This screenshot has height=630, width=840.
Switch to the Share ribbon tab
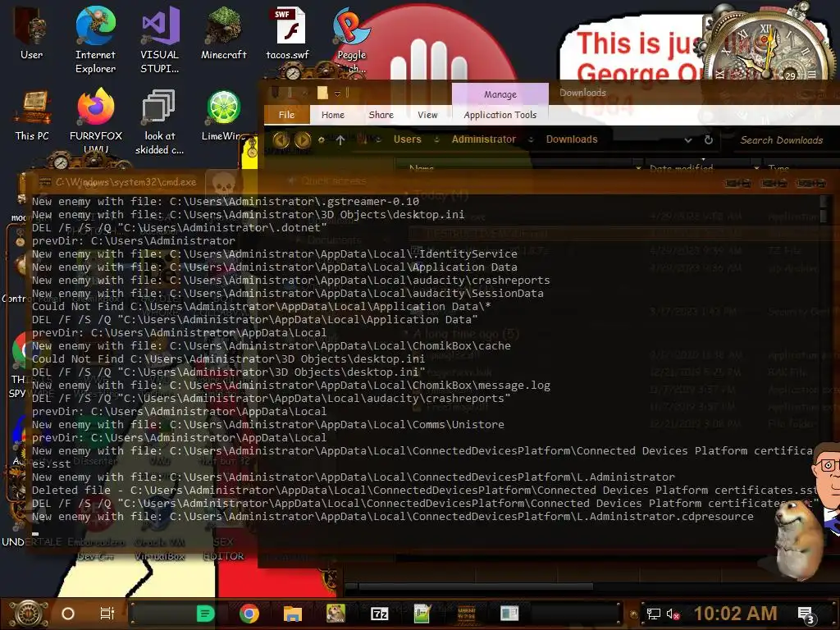(x=381, y=115)
